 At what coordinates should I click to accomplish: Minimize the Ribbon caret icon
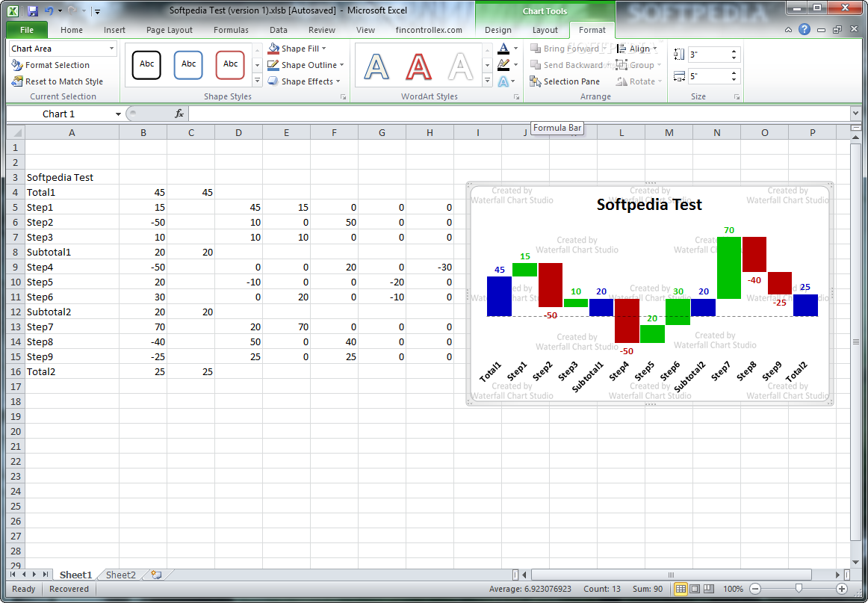pos(788,30)
